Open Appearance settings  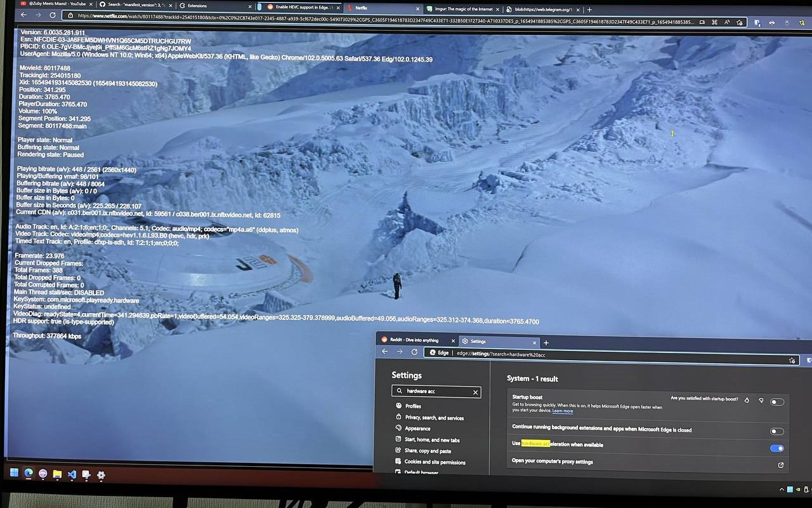click(x=412, y=429)
